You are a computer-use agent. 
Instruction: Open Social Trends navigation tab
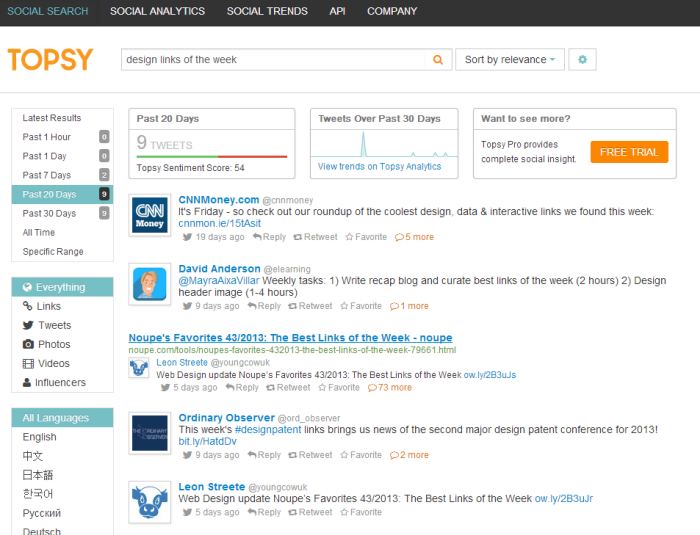267,11
